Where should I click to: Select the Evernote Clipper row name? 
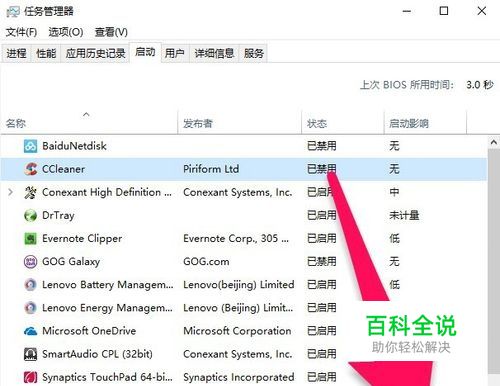[82, 239]
